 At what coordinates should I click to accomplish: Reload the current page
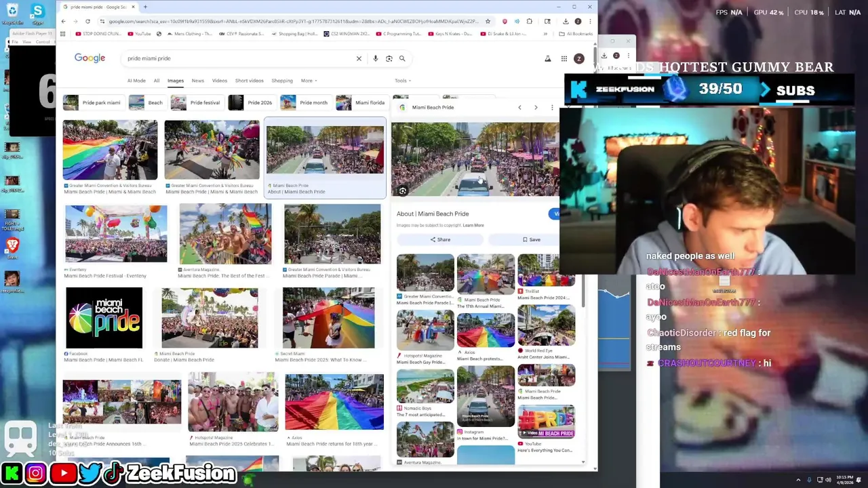click(x=87, y=21)
